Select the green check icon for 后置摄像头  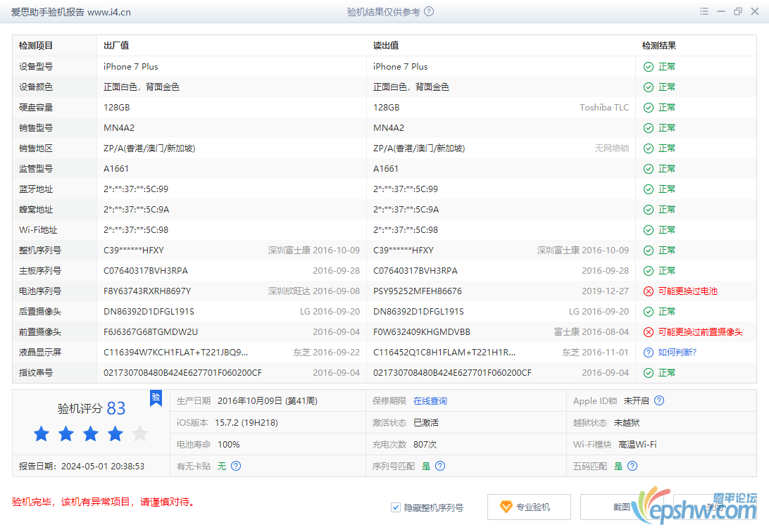(x=649, y=312)
